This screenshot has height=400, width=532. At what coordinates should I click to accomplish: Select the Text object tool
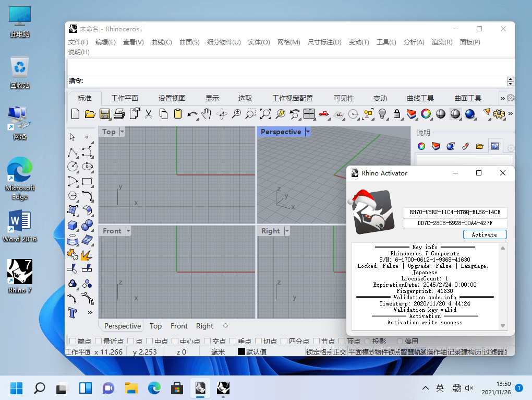[x=72, y=313]
